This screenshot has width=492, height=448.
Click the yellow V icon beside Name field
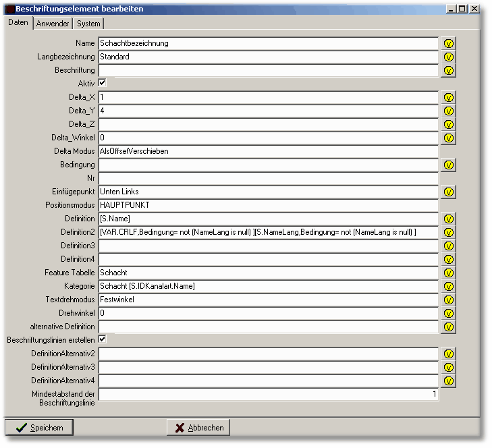point(449,43)
